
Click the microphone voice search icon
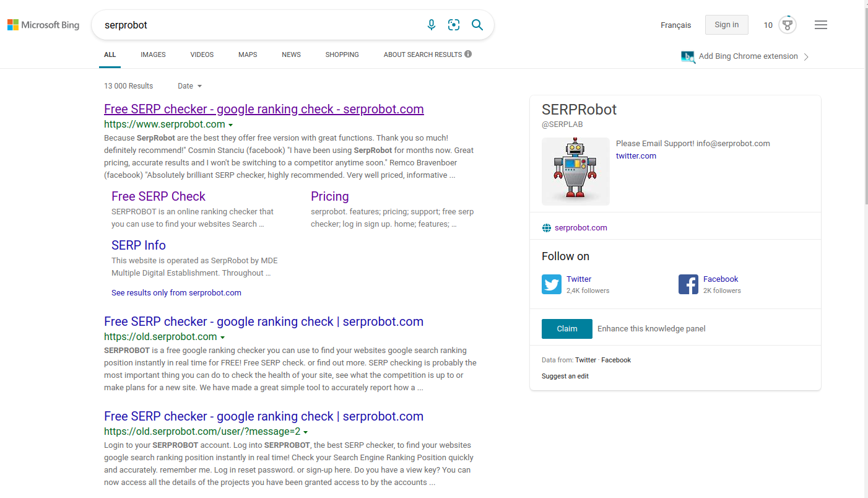click(432, 25)
